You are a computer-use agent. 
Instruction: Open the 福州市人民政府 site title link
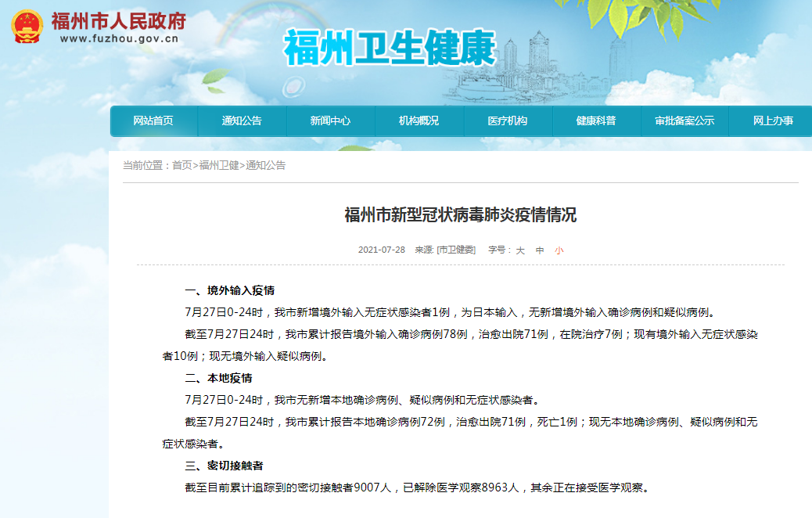[x=119, y=20]
